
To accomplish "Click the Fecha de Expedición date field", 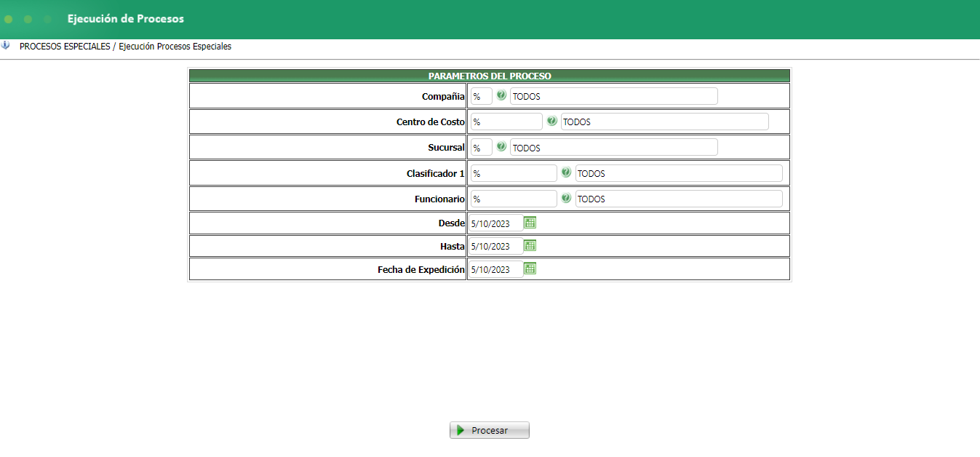I will tap(495, 269).
